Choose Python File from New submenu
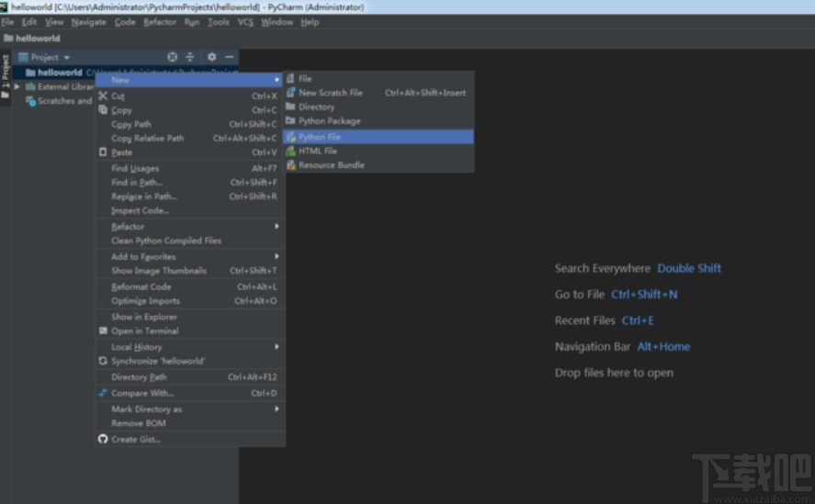The height and width of the screenshot is (504, 815). click(x=319, y=137)
